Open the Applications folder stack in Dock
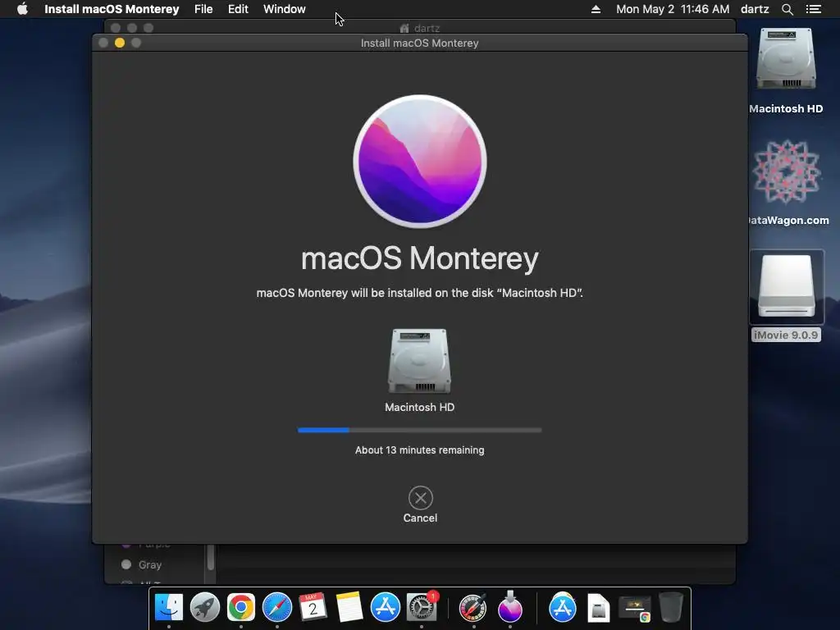 point(563,607)
